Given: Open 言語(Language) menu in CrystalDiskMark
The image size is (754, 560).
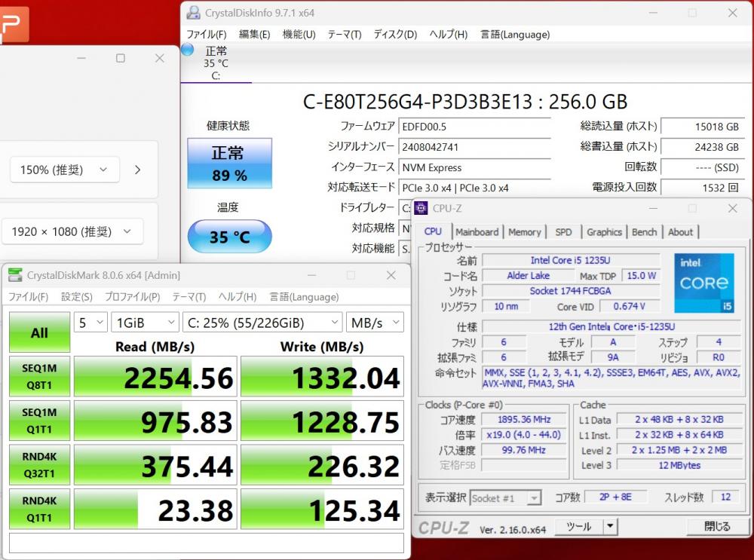Looking at the screenshot, I should click(x=304, y=297).
